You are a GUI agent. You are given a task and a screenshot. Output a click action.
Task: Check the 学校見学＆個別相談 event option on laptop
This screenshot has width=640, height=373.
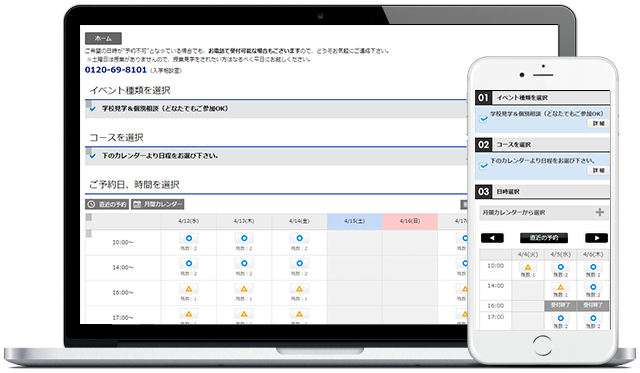pyautogui.click(x=93, y=109)
